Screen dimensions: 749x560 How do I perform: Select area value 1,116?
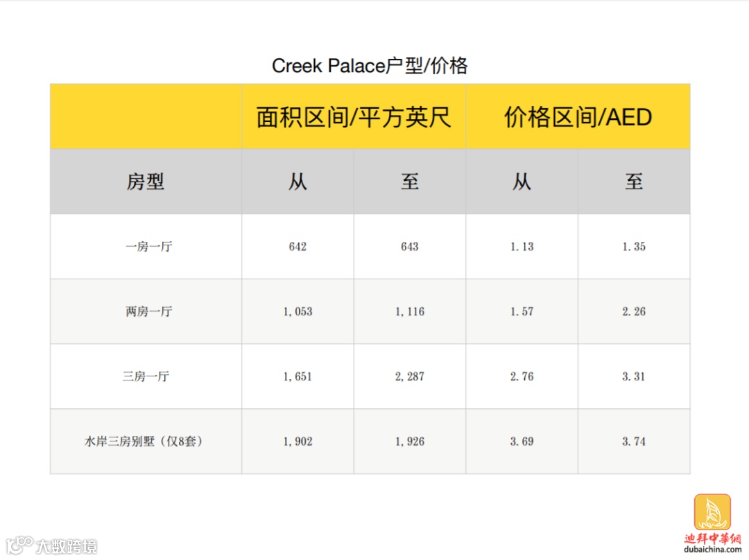(410, 312)
